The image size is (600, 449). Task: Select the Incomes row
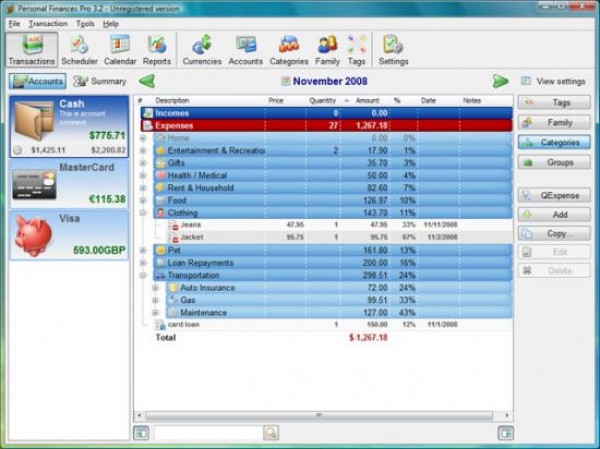(x=326, y=113)
